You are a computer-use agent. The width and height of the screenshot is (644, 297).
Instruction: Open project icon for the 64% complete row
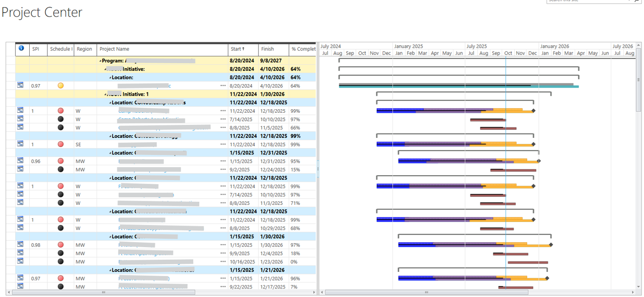pos(21,86)
